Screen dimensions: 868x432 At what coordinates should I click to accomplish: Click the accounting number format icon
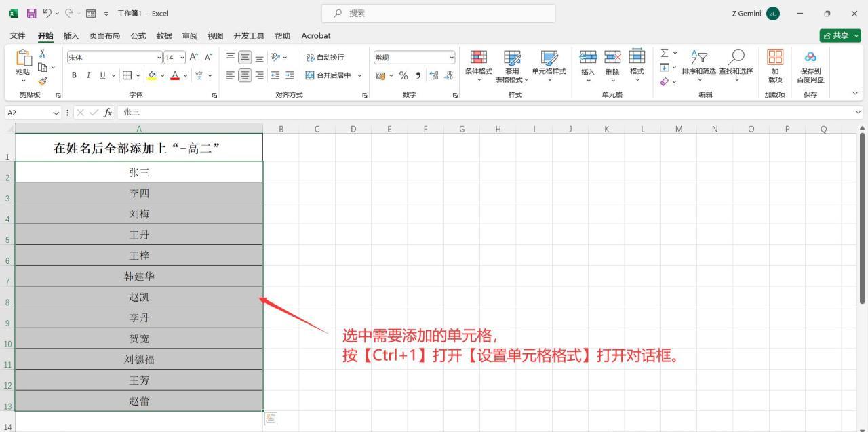(380, 75)
